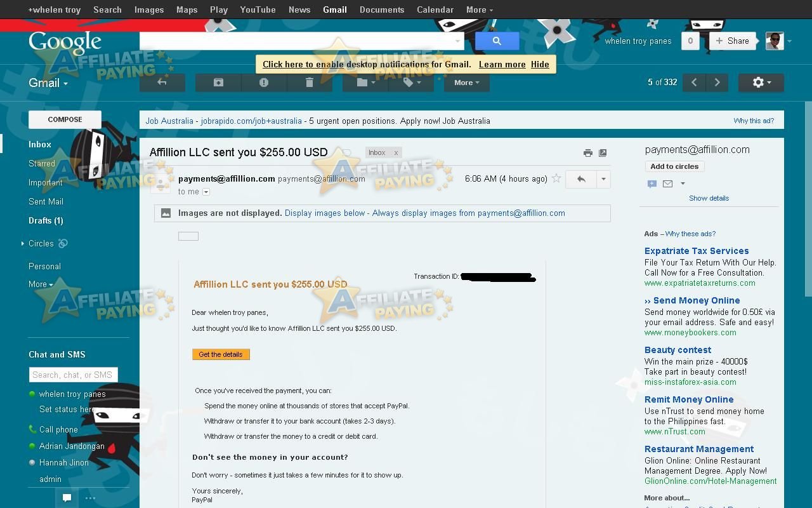Click Hide on the notification banner
Screen dimensions: 812x508
[540, 64]
